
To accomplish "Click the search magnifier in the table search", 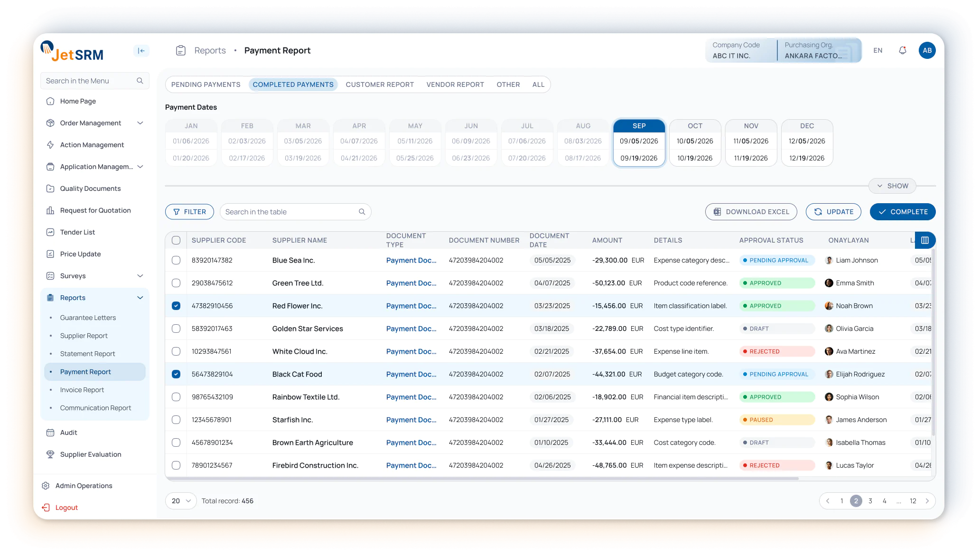I will (362, 212).
